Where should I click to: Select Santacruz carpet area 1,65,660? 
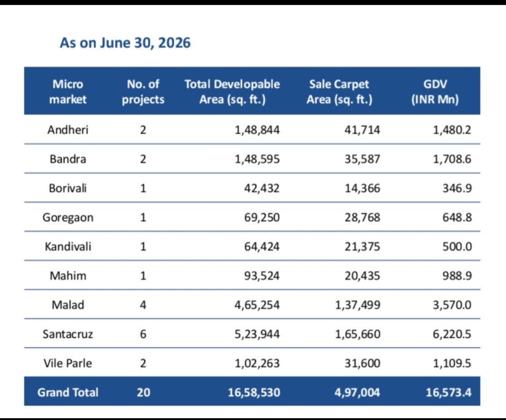point(358,334)
